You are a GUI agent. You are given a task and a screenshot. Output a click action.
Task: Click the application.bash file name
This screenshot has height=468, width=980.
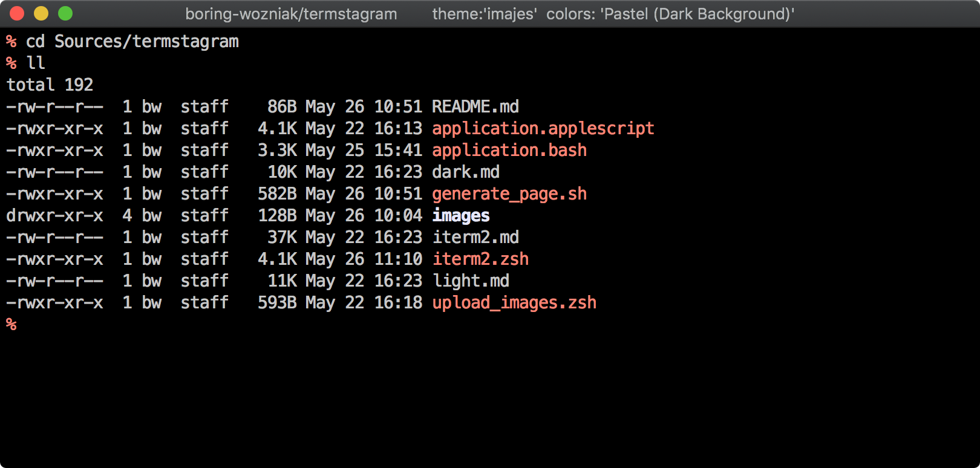(x=509, y=151)
